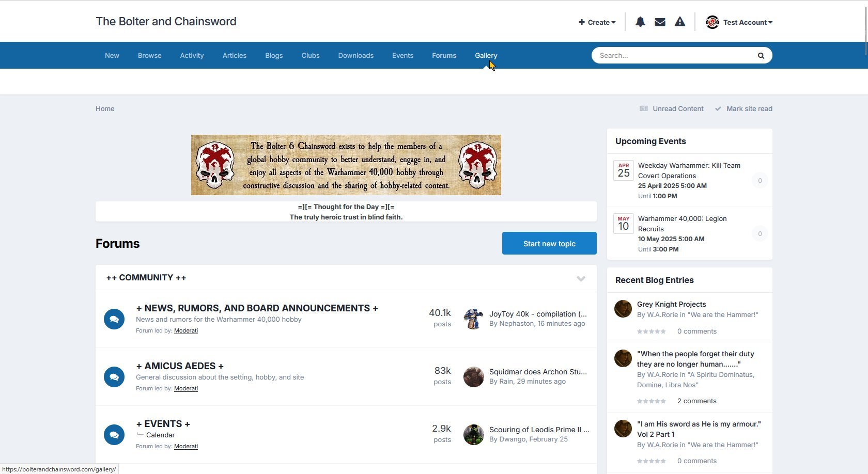Click the Events forum bubble icon

coord(114,435)
